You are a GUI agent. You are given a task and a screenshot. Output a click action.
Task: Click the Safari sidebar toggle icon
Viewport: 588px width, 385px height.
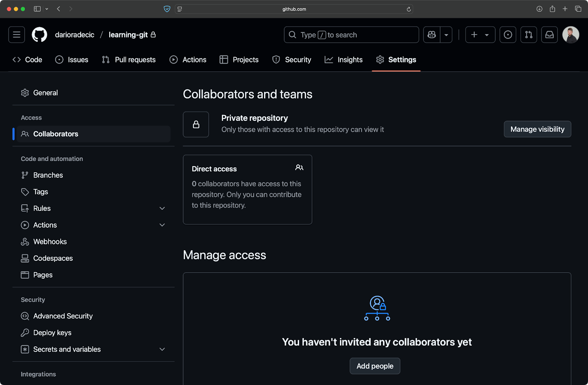coord(37,9)
